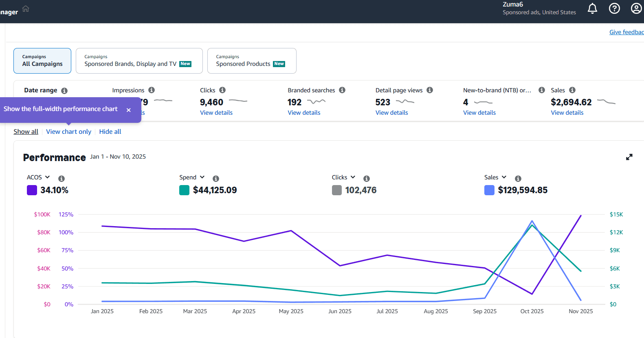Select the Sponsored Products tab

(252, 61)
